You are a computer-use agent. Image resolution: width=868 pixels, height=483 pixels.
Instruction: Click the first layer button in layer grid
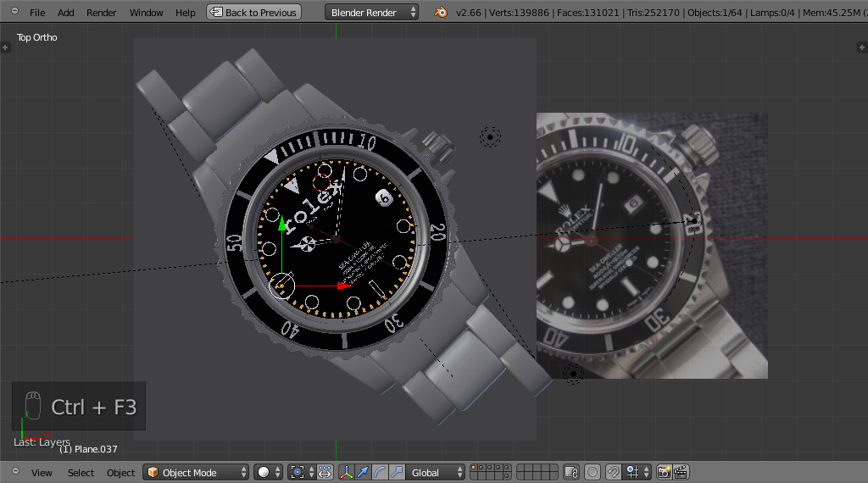click(474, 469)
